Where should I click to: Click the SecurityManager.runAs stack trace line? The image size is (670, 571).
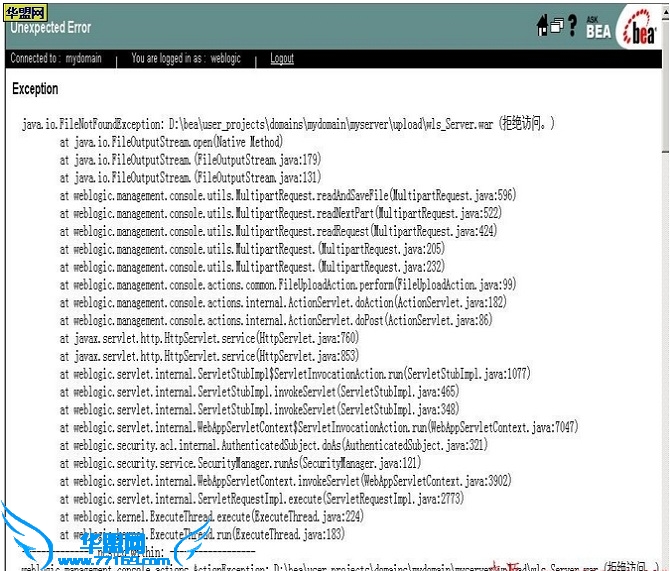pyautogui.click(x=250, y=463)
